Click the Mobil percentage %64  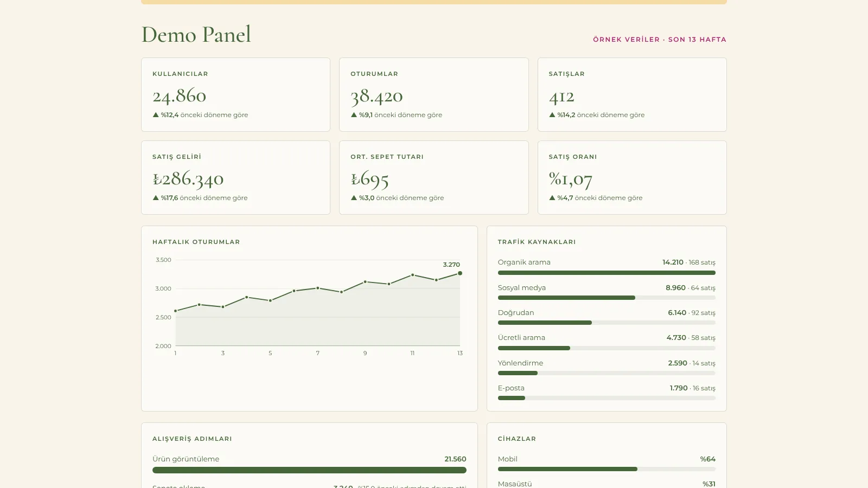pos(707,459)
